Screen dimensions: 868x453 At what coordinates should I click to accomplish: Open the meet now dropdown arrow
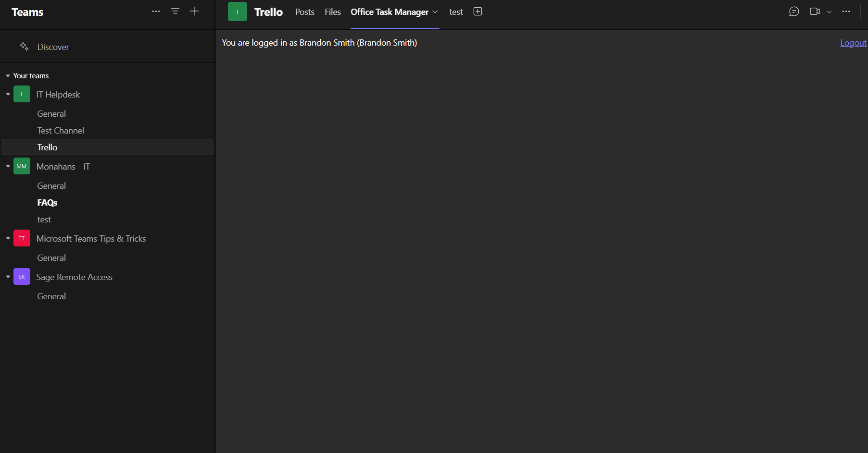tap(829, 12)
